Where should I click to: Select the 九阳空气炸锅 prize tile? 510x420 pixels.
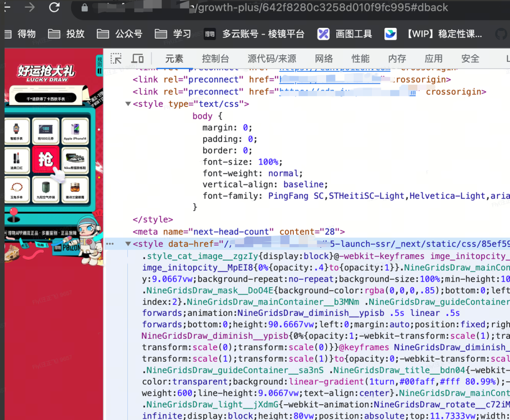(46, 189)
